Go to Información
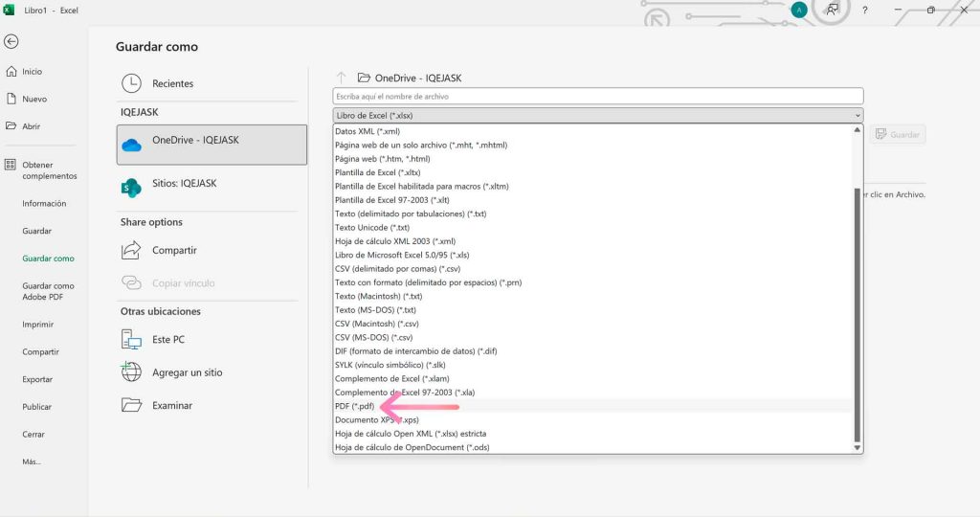 [44, 203]
